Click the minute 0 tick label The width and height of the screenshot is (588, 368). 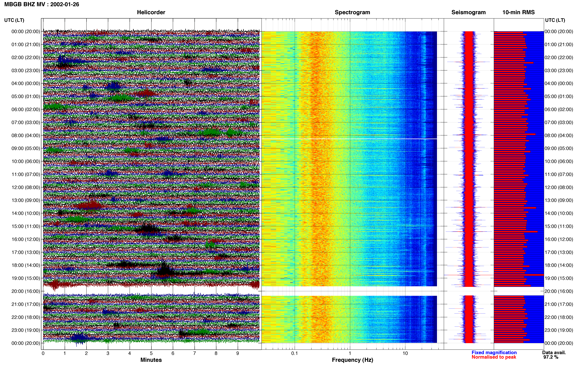point(43,353)
